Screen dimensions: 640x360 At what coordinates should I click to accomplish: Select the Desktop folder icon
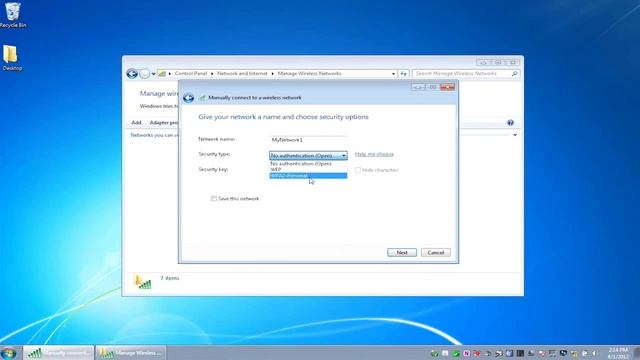click(11, 58)
